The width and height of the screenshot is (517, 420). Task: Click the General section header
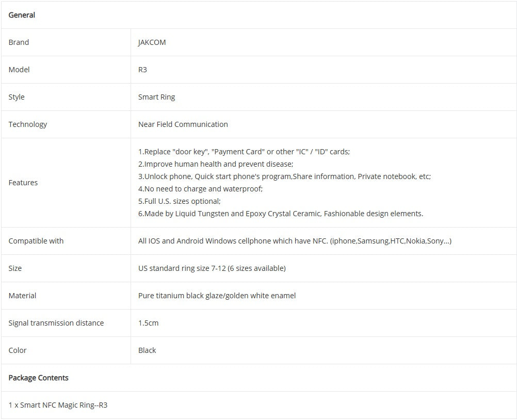click(x=22, y=15)
